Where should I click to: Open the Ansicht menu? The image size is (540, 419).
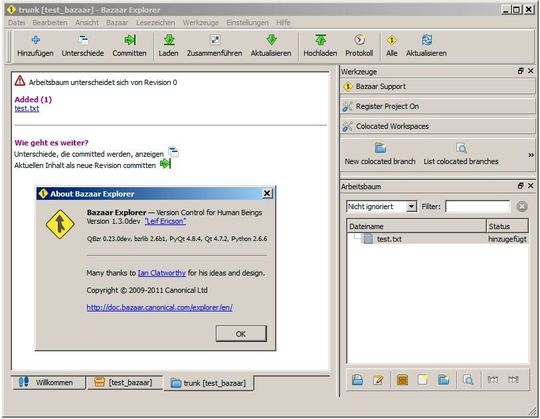87,23
